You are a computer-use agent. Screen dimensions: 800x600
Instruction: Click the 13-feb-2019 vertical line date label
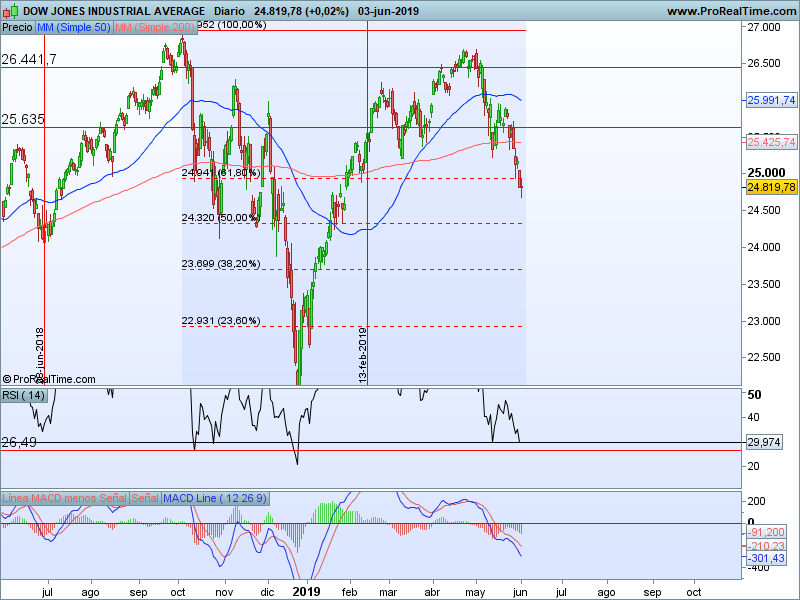coord(362,355)
